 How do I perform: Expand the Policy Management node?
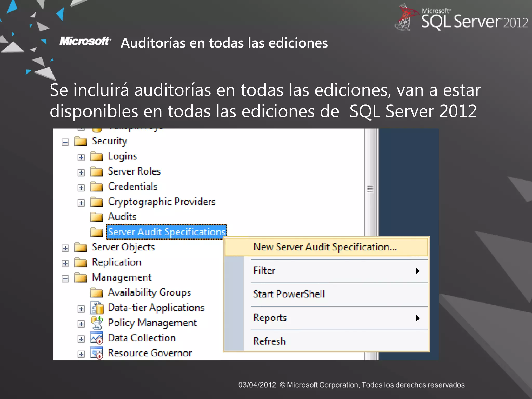[81, 324]
